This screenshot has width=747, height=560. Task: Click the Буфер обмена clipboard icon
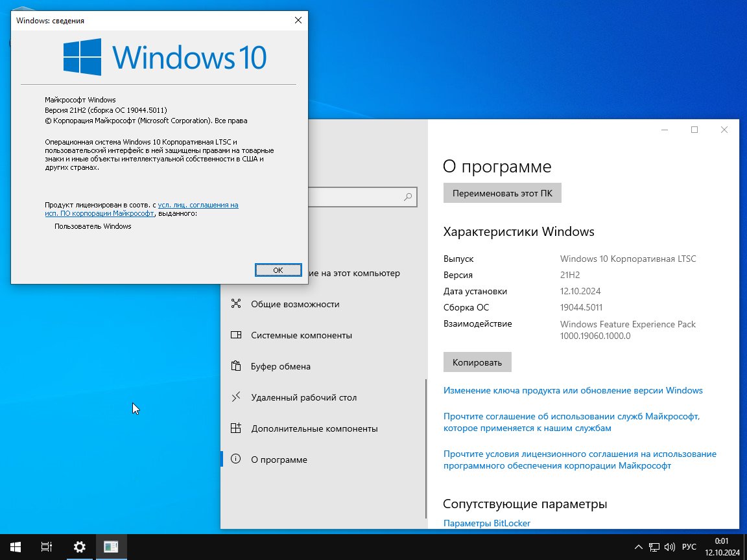click(x=236, y=366)
